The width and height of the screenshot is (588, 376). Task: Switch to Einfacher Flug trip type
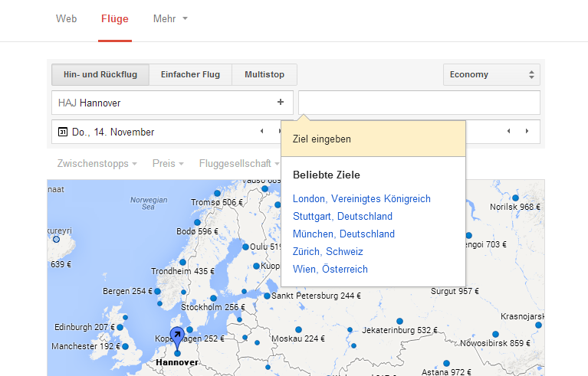coord(190,74)
